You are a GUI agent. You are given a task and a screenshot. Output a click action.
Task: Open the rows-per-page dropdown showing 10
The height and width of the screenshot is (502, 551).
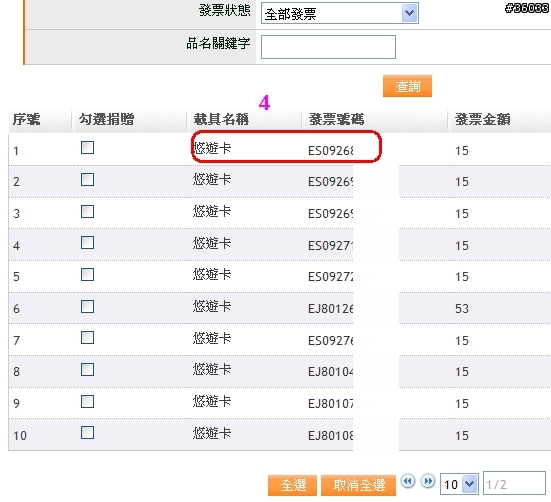tap(459, 484)
